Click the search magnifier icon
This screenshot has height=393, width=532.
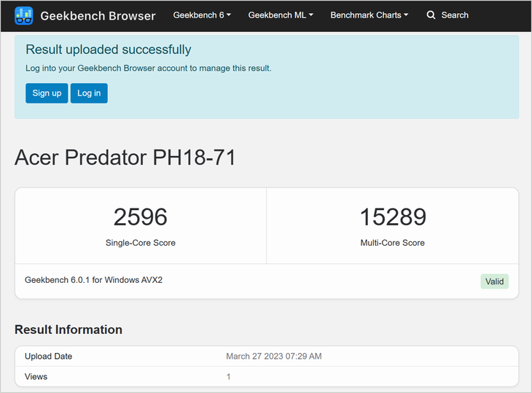click(431, 15)
